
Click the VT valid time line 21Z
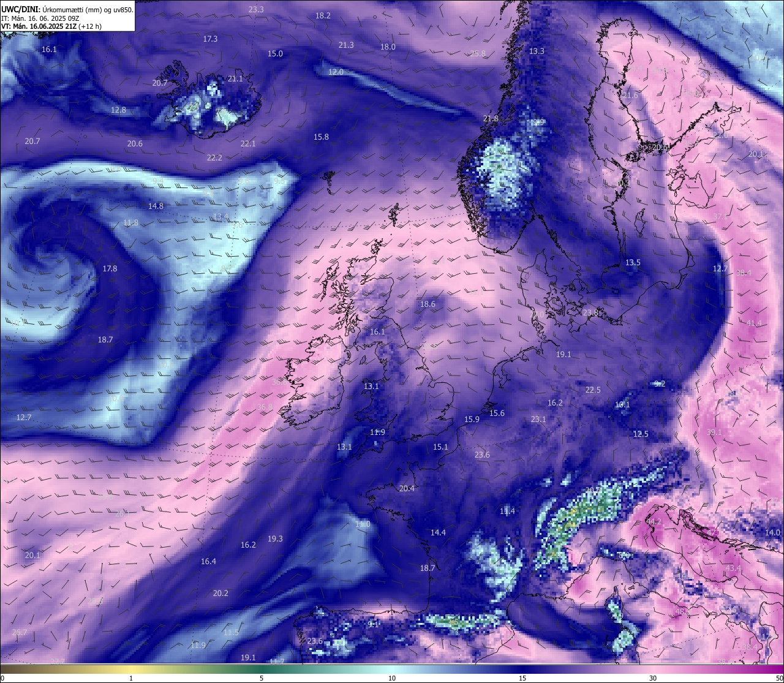[x=51, y=26]
